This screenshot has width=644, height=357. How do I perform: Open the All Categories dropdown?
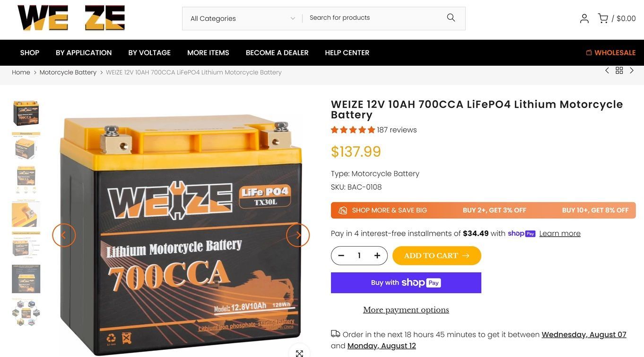coord(243,18)
